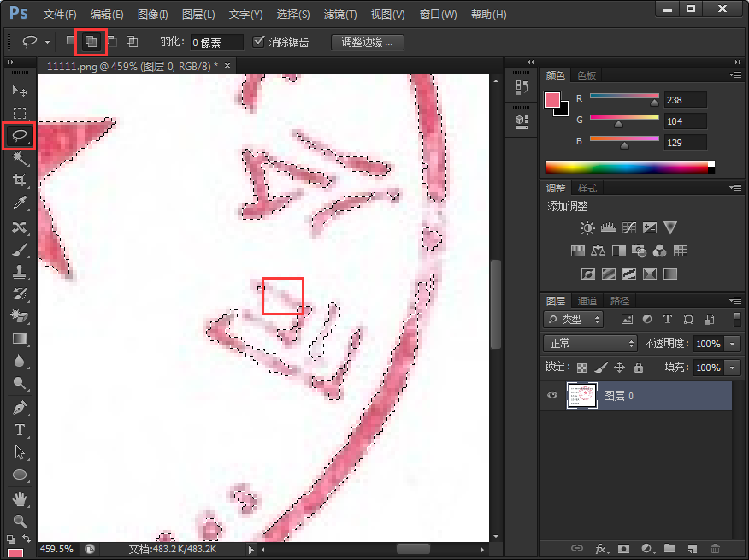Select the Crop tool
The image size is (749, 560).
19,180
